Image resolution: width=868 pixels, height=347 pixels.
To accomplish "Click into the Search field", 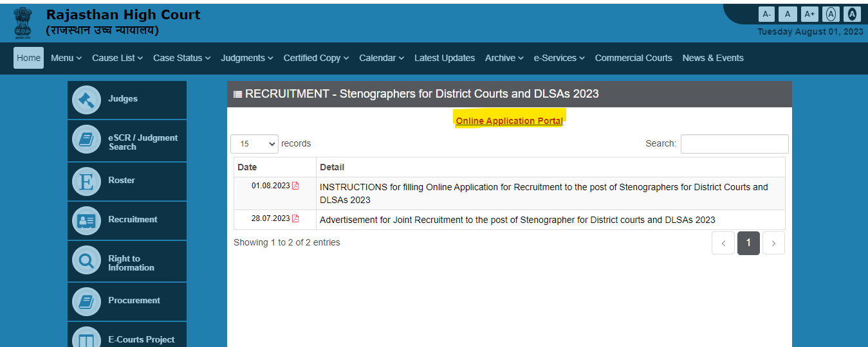I will click(x=734, y=144).
